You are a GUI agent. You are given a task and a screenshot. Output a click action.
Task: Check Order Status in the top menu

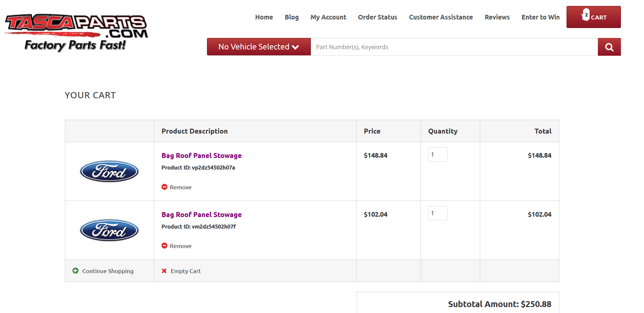pyautogui.click(x=378, y=17)
